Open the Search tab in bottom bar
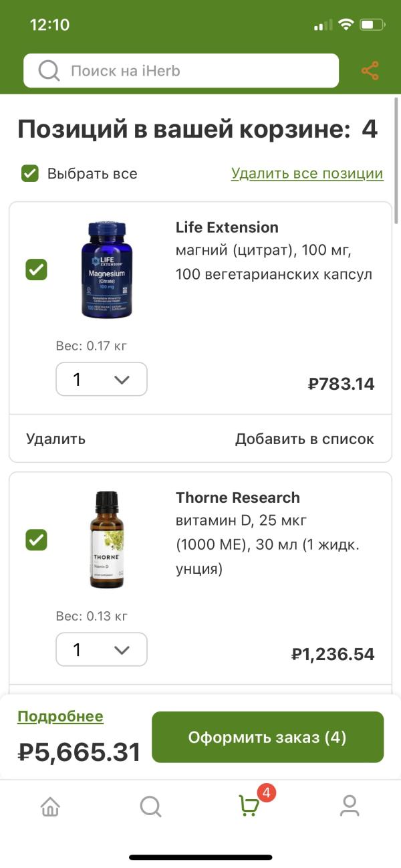 click(x=150, y=807)
